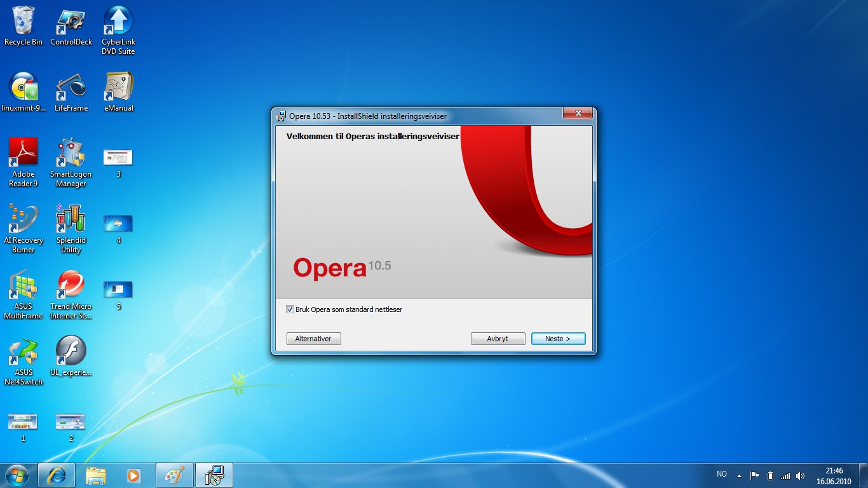Select the Adobe Reader 9 shortcut
This screenshot has width=868, height=488.
(24, 163)
